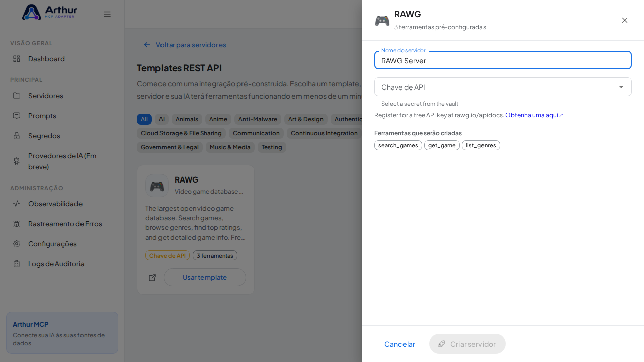The image size is (644, 362).
Task: Click the 3 ferramentas pré-configuradas subtitle
Action: point(440,27)
